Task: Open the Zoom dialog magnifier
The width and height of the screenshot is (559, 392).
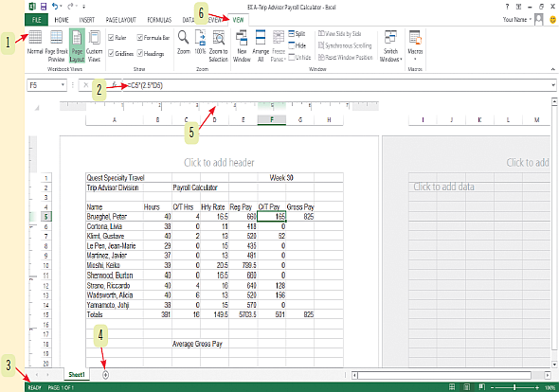Action: [183, 43]
